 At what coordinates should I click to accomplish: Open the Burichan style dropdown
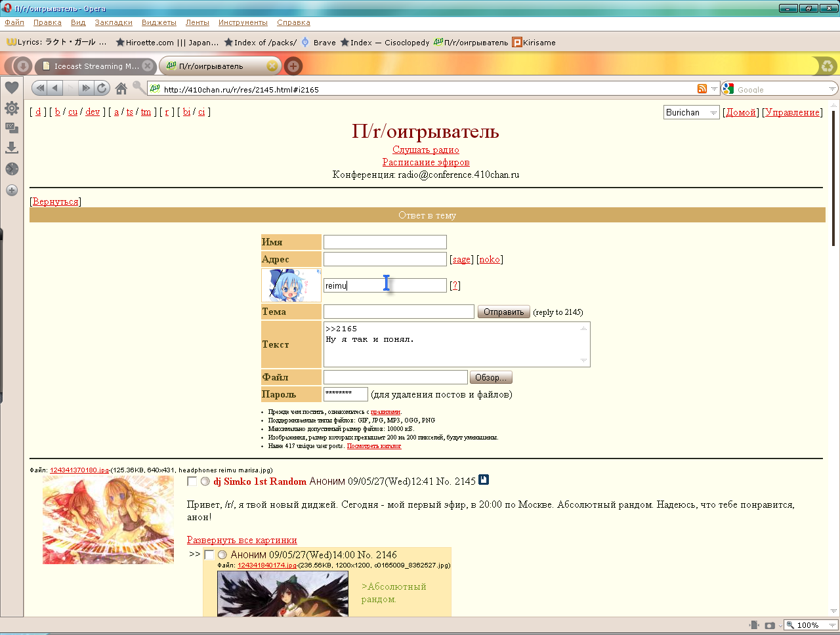point(692,112)
